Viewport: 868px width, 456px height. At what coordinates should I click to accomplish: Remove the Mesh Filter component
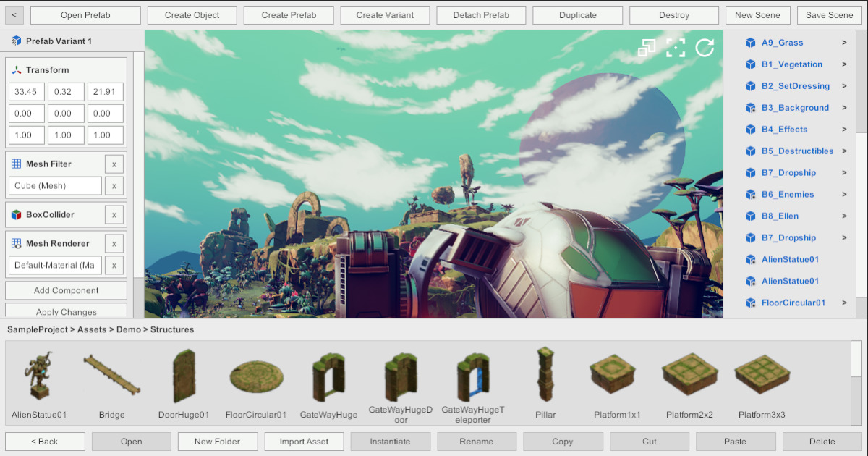114,164
